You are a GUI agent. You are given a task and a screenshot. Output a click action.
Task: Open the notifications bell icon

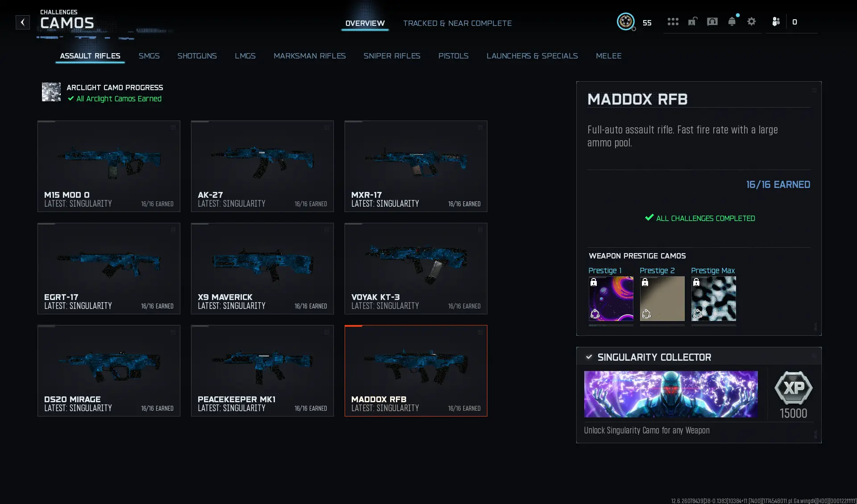732,21
